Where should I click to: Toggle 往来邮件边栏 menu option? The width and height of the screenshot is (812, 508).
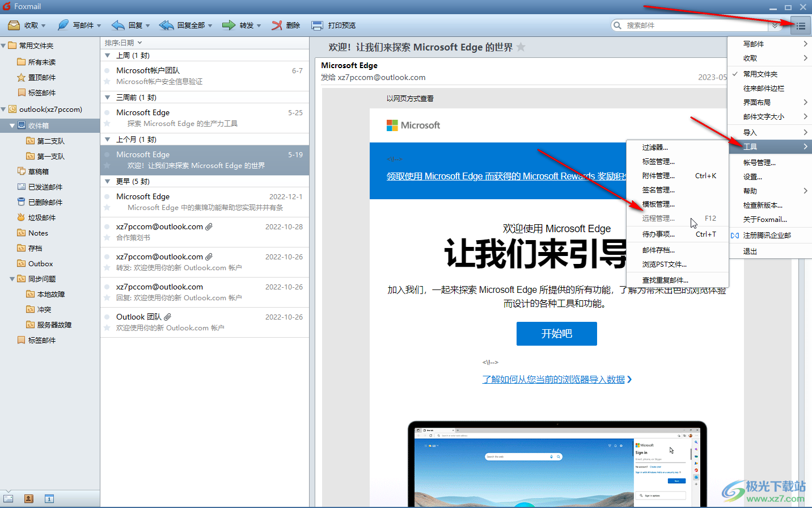coord(770,88)
